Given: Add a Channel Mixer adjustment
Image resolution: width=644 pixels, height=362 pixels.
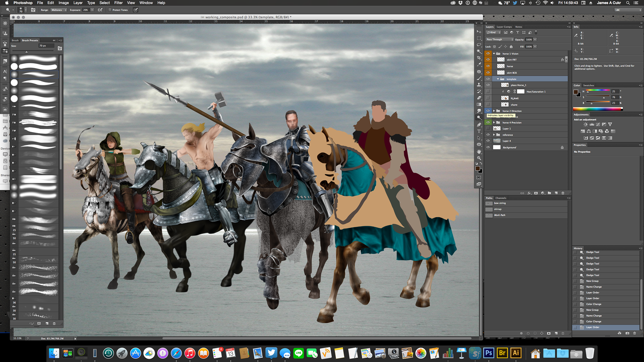Looking at the screenshot, I should [x=607, y=131].
